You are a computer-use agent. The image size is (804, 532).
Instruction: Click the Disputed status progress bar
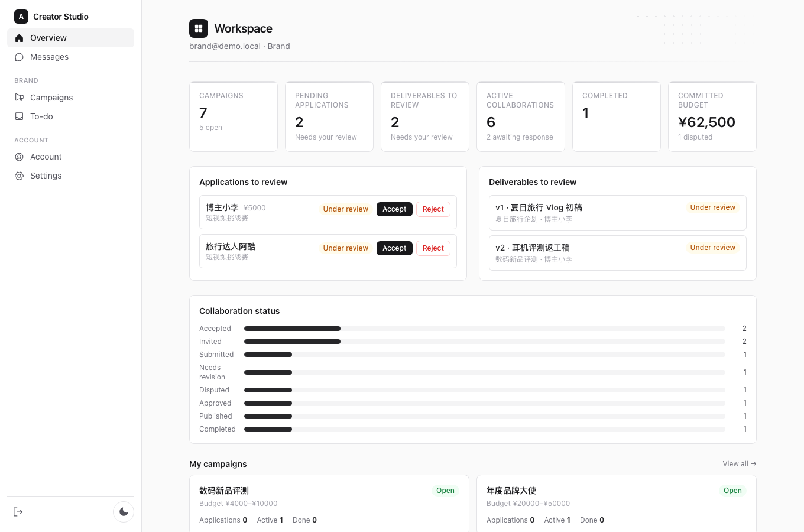[x=485, y=390]
